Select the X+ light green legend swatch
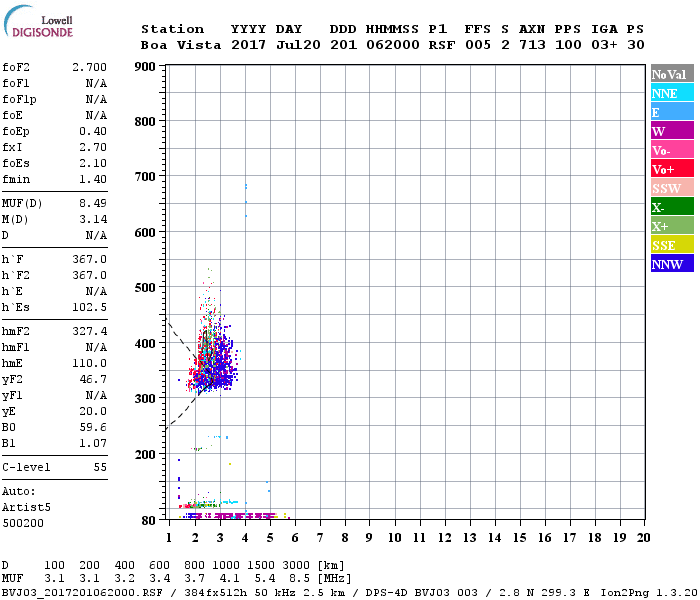The height and width of the screenshot is (600, 700). coord(672,226)
